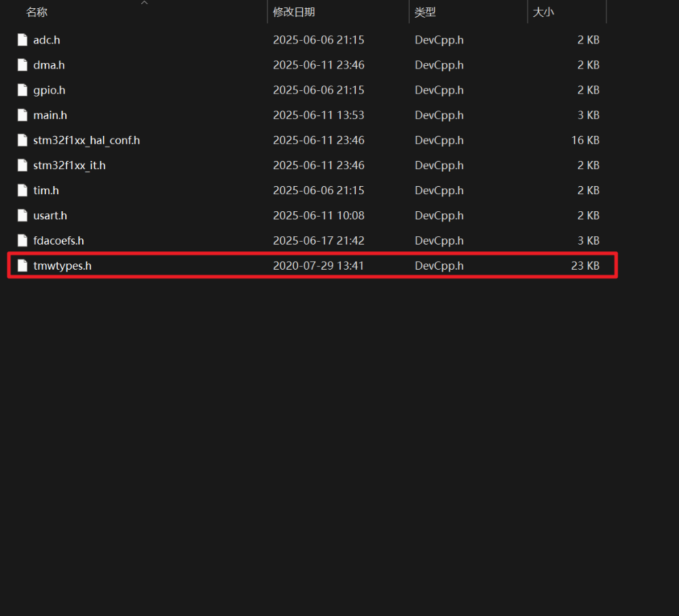
Task: Click the modified date of stm32f1xx_it.h
Action: [318, 166]
